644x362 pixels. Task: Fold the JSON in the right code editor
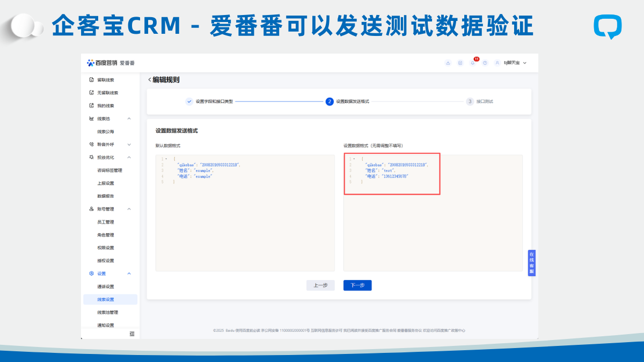354,159
